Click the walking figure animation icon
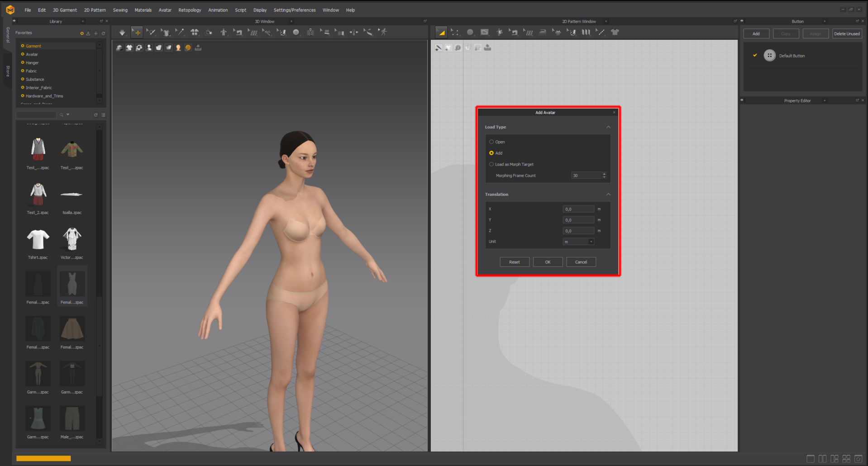 click(x=383, y=33)
